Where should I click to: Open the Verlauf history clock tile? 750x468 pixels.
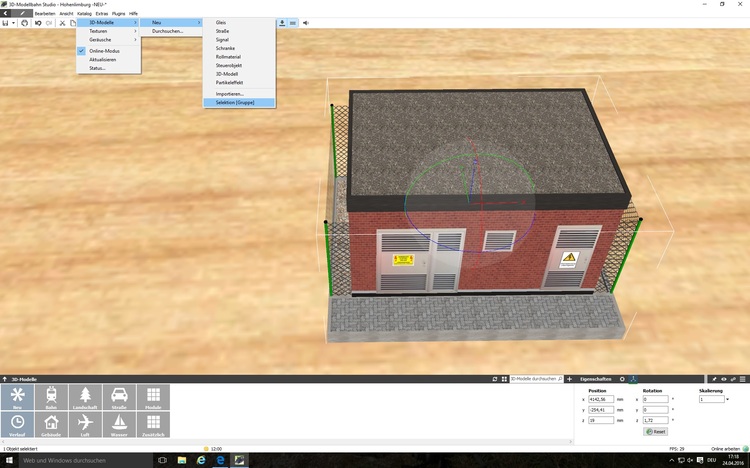click(17, 424)
